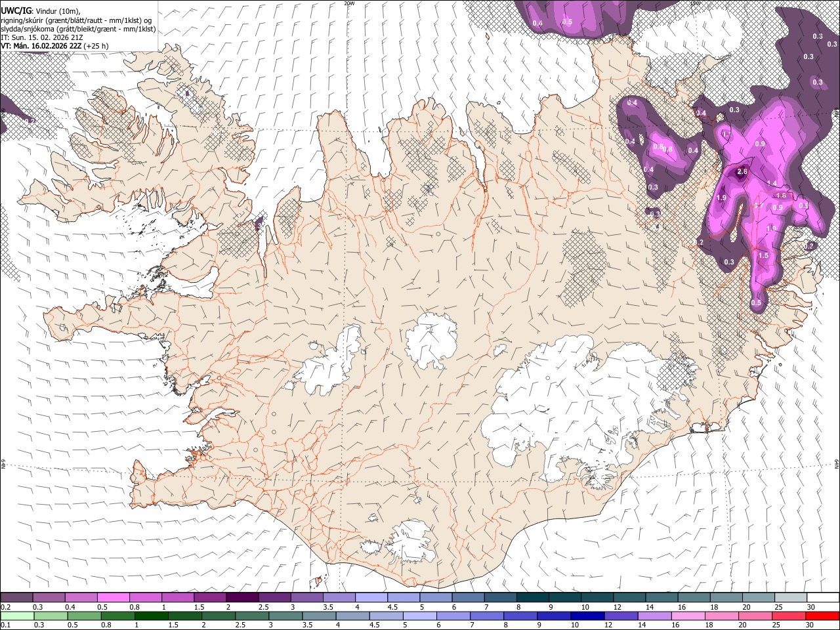Click the snow-scale swatch labeled 0.2, dark plum
The image size is (840, 630).
click(x=17, y=597)
